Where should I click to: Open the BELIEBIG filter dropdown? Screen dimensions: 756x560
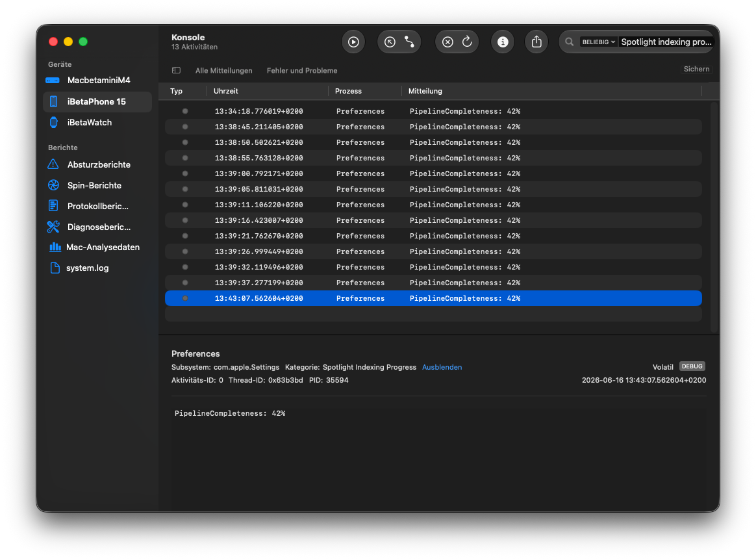pos(598,42)
